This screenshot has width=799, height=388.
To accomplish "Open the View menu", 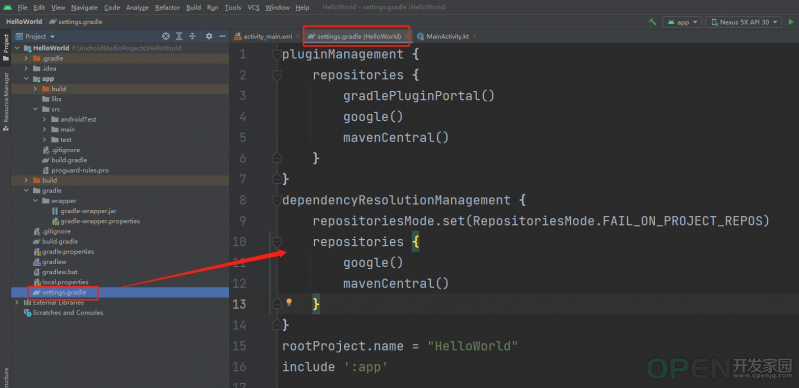I will point(58,8).
